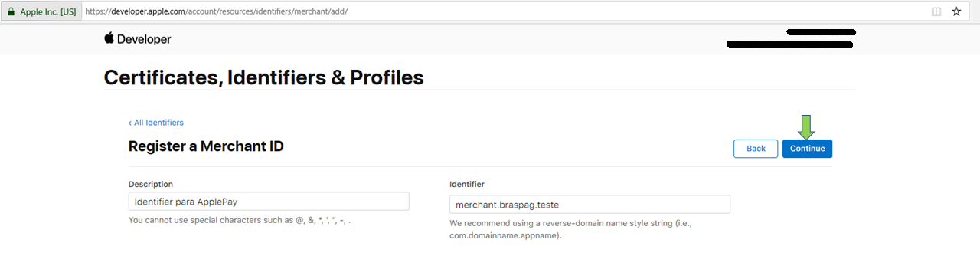Viewport: 980px width, 279px height.
Task: Click the Apple Developer logo
Action: 138,39
